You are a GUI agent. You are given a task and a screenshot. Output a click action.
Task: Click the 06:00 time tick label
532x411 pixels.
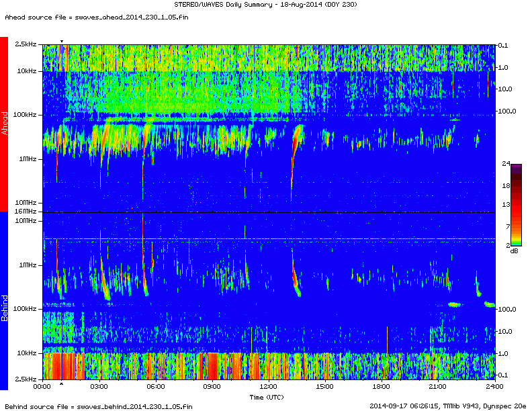156,387
